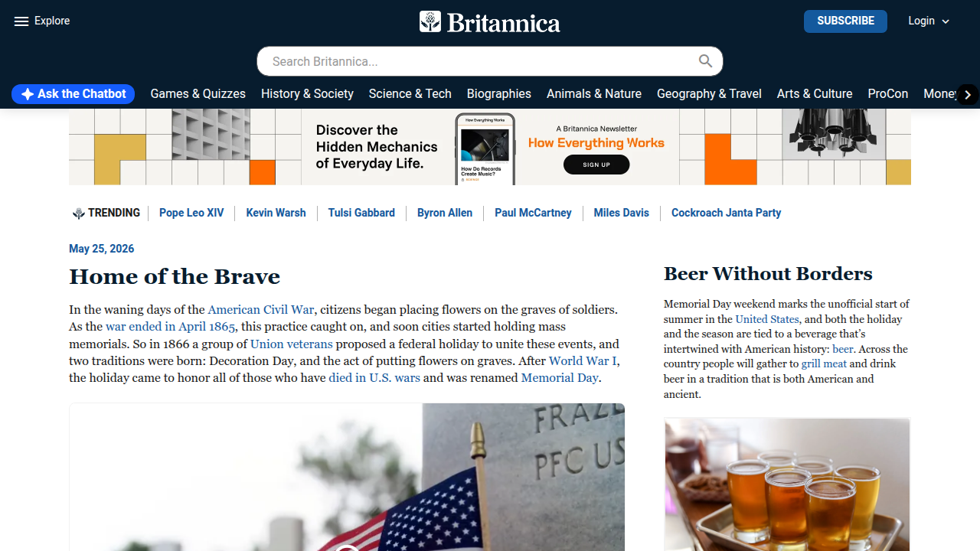Open Beer Without Borders headline
The width and height of the screenshot is (980, 551).
[768, 274]
